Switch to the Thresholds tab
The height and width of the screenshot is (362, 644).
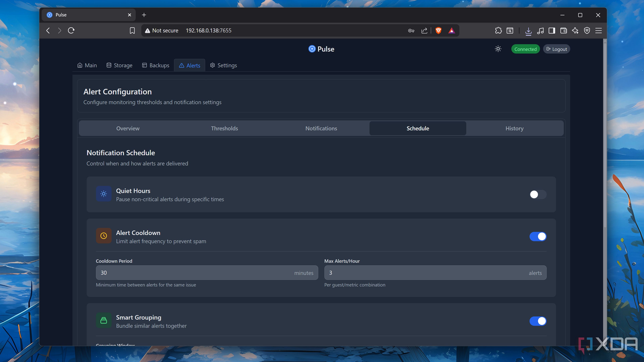click(x=224, y=128)
